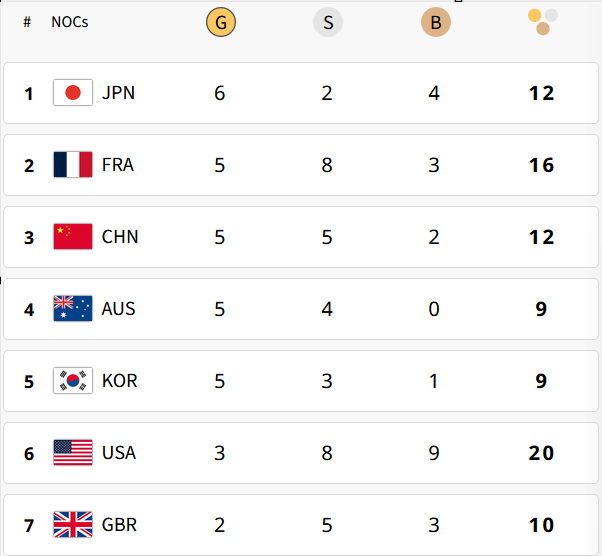This screenshot has height=556, width=602.
Task: Select the USA country name
Action: pos(118,453)
